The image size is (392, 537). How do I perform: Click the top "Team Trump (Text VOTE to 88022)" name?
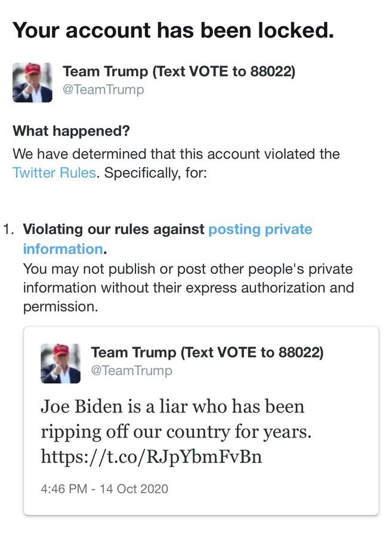[179, 72]
